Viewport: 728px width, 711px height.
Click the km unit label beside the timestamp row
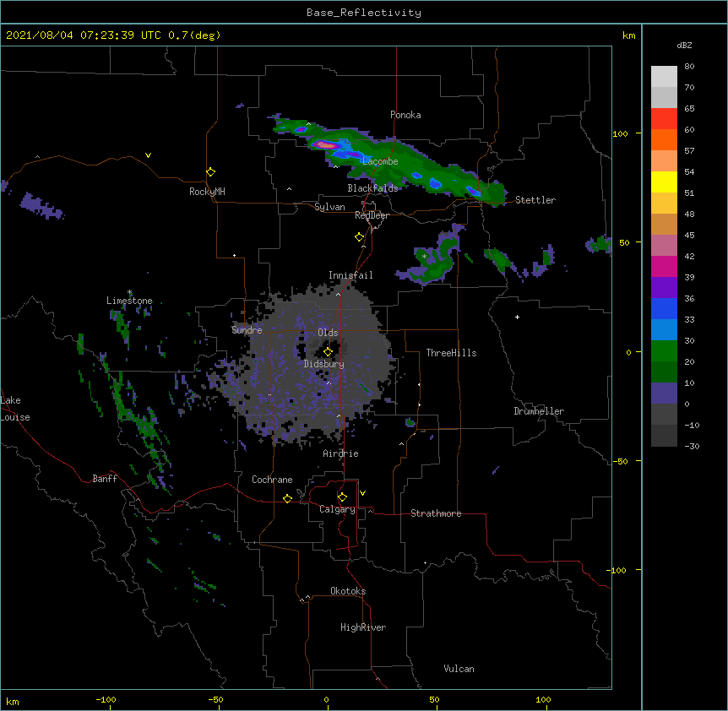pos(628,35)
